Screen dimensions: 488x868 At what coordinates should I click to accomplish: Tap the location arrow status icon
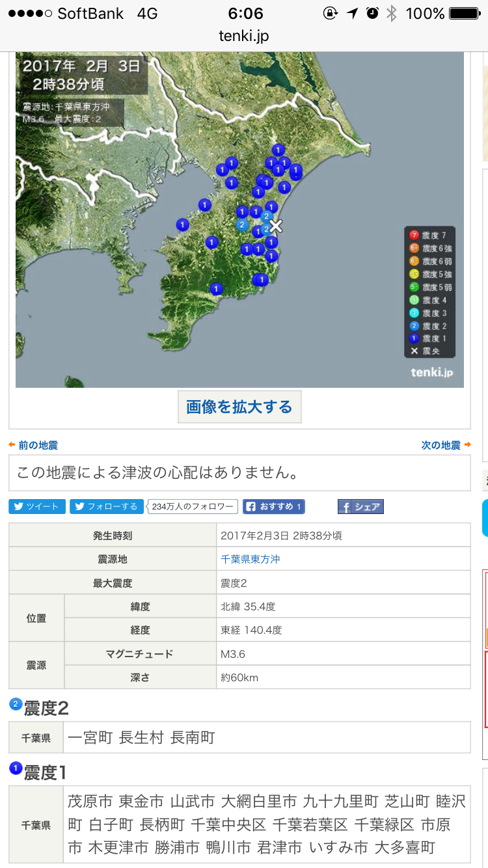point(352,14)
